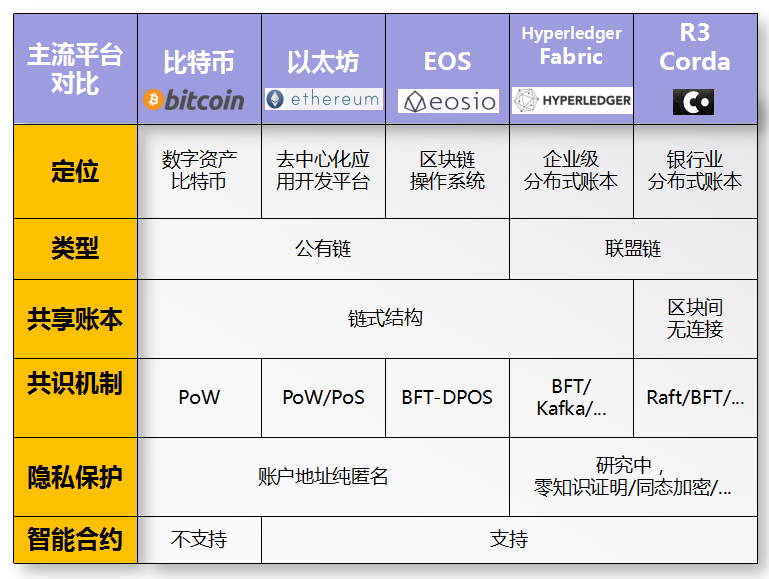Select the 定位 row header
The image size is (769, 579).
coord(75,171)
